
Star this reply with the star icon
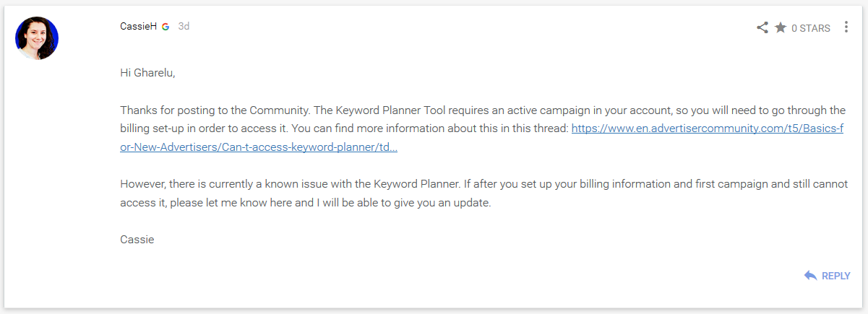tap(781, 27)
